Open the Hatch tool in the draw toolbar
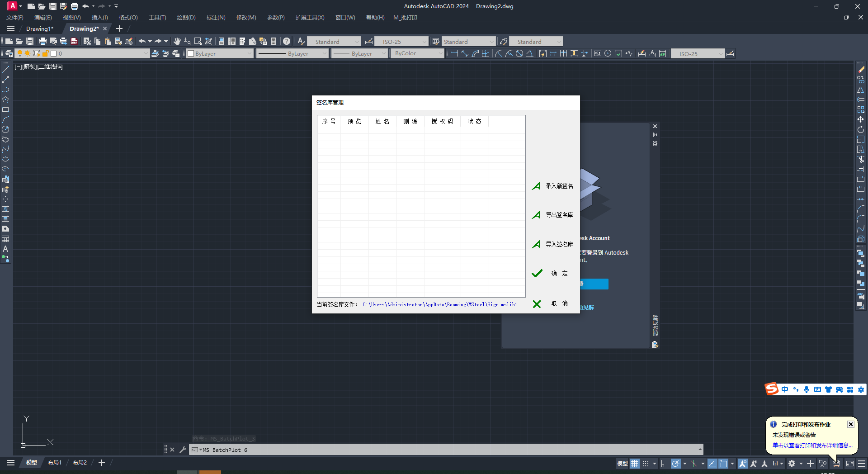Image resolution: width=868 pixels, height=474 pixels. click(x=5, y=209)
